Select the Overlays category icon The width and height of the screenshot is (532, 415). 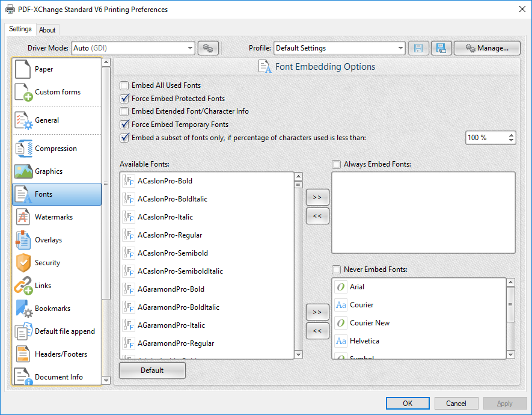click(23, 240)
